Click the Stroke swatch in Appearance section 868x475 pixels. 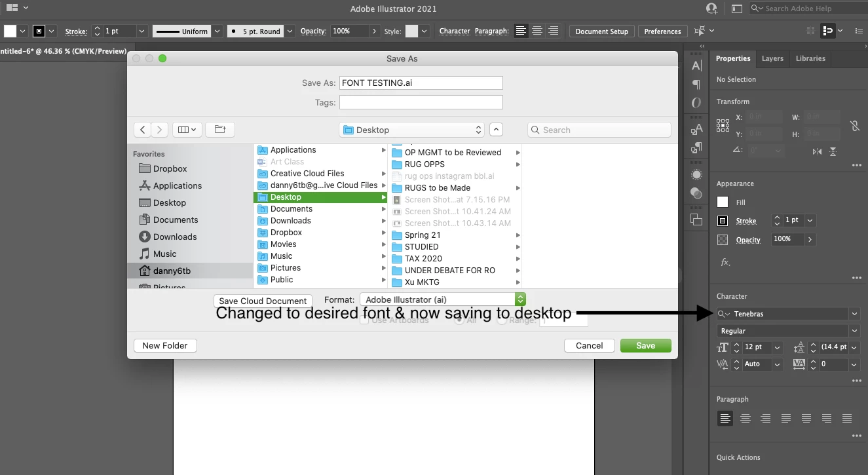pos(723,221)
